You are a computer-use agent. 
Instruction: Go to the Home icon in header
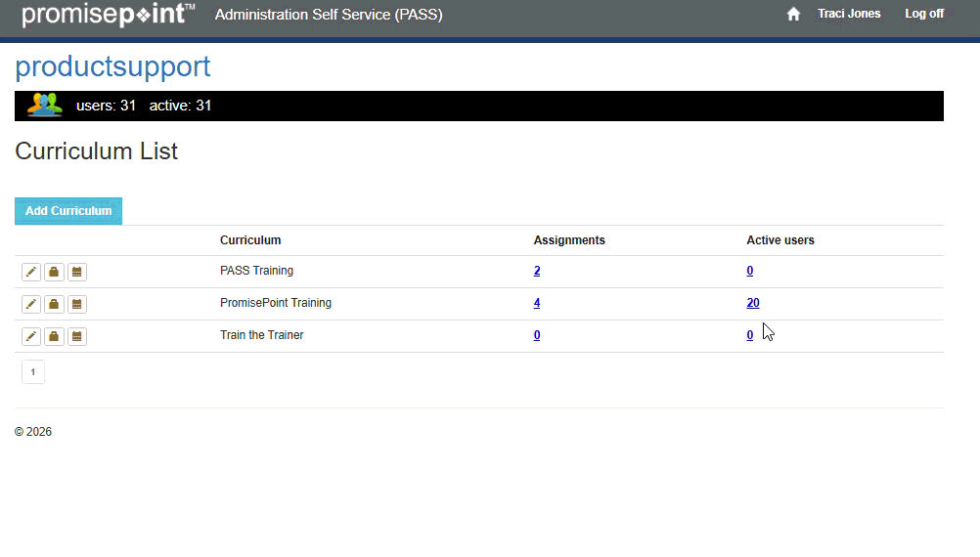tap(793, 14)
